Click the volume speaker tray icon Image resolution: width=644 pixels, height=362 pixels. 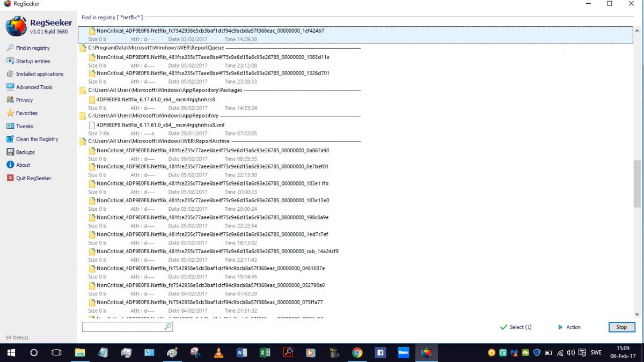(x=570, y=353)
